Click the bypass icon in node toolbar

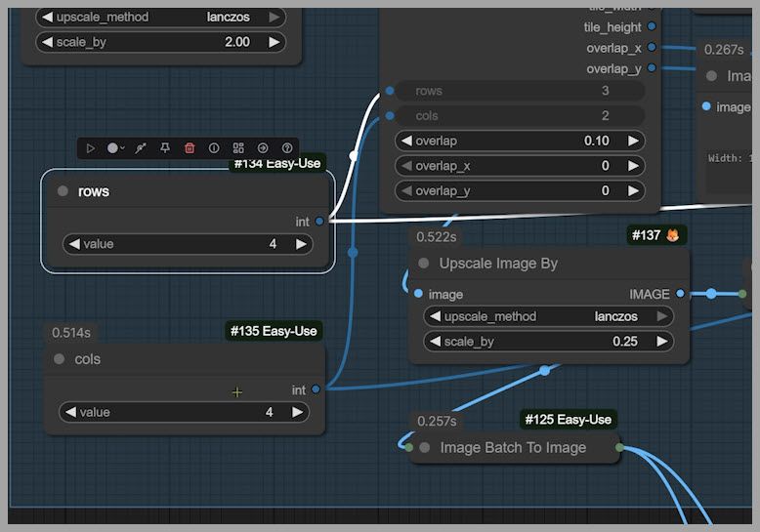click(x=141, y=148)
